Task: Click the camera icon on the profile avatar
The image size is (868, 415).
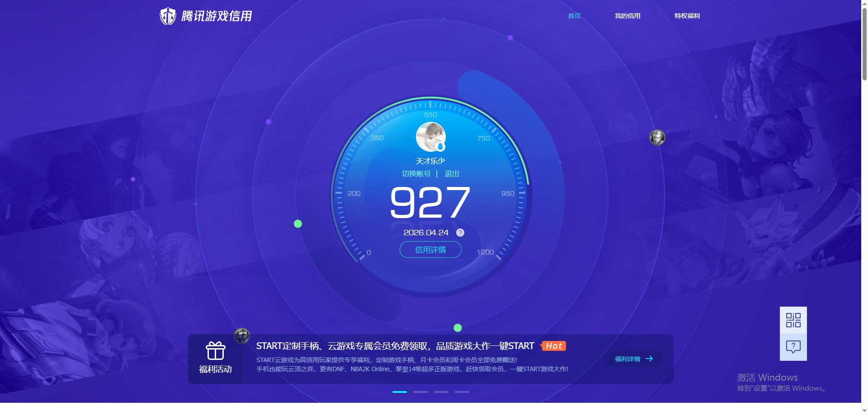Action: coord(440,146)
